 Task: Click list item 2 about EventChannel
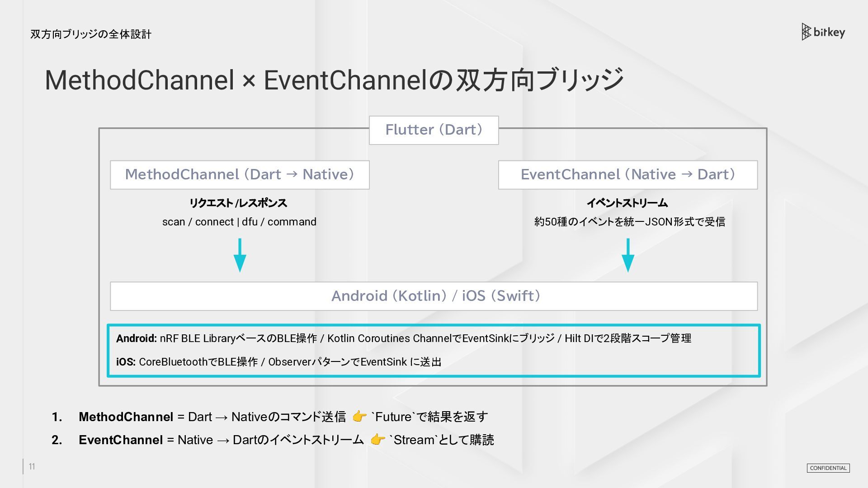[273, 440]
